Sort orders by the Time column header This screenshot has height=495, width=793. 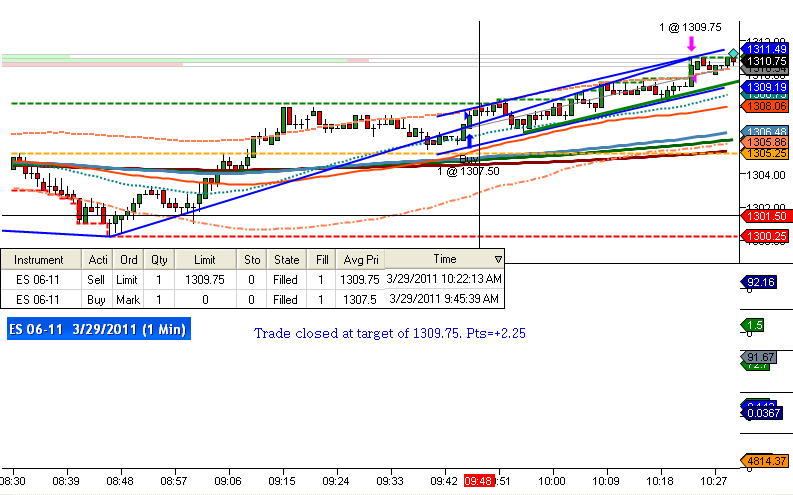445,259
